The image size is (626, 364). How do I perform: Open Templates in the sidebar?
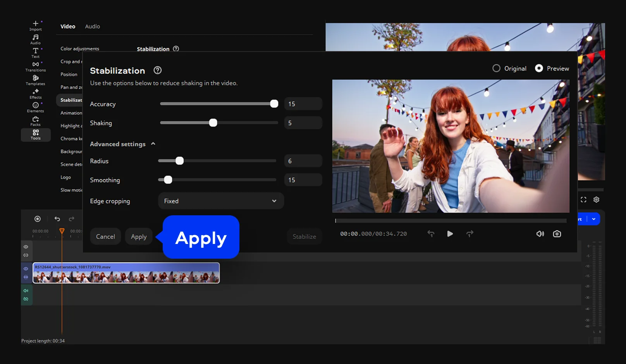[35, 80]
